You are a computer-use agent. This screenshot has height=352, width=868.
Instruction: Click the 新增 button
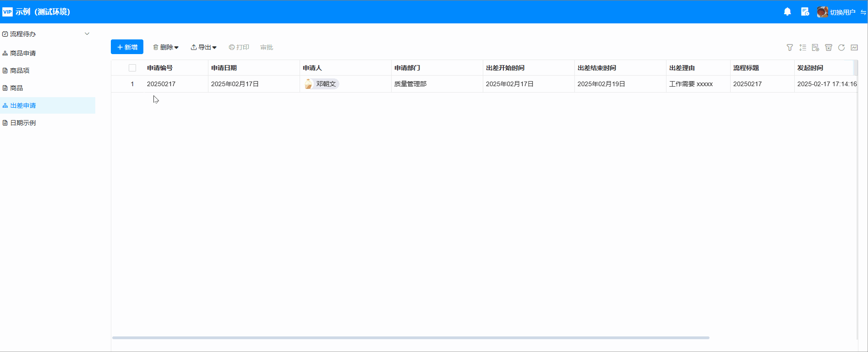[127, 47]
